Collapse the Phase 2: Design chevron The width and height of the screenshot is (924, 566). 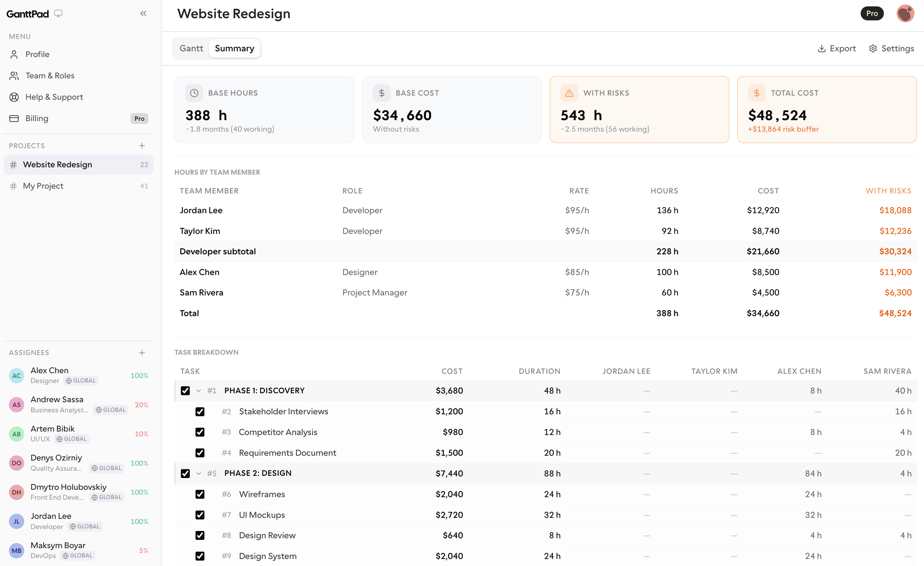tap(199, 473)
